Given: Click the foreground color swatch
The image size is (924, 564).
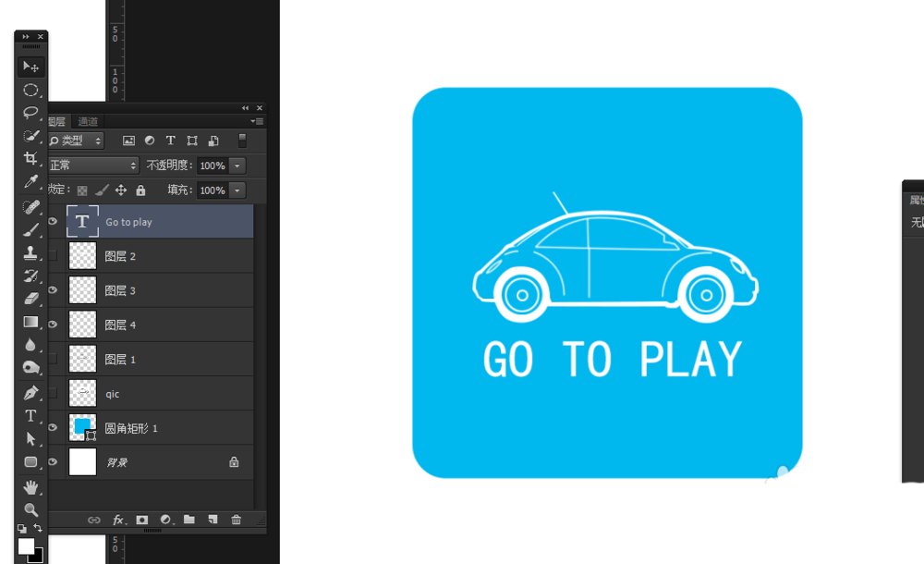Looking at the screenshot, I should [26, 546].
